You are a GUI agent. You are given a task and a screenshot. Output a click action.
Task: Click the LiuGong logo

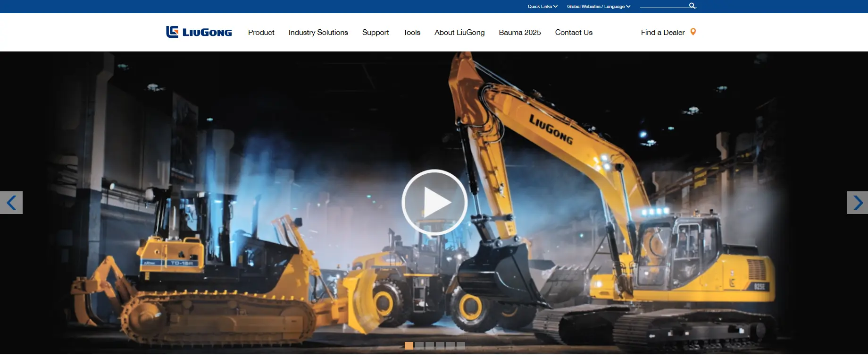(x=199, y=32)
